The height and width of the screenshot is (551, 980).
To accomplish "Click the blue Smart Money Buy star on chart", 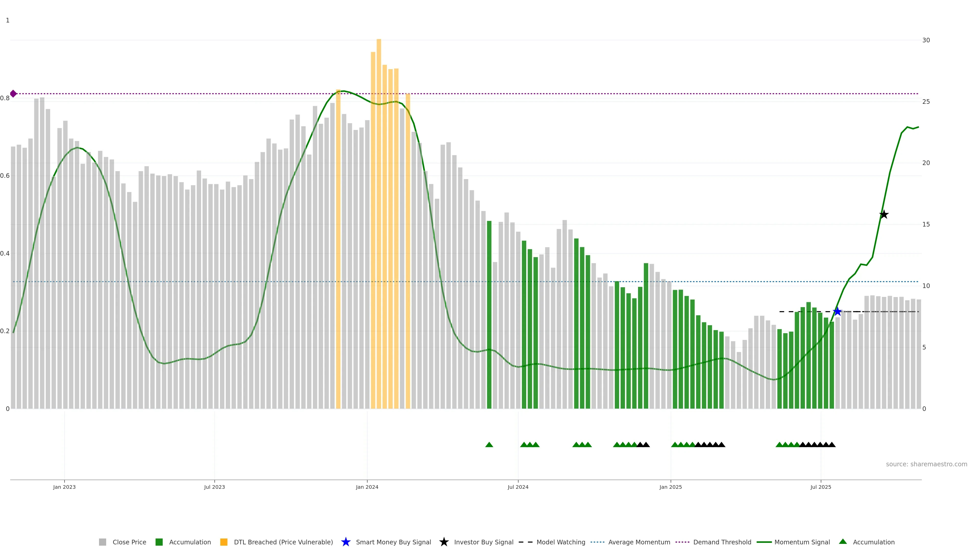I will click(x=837, y=312).
